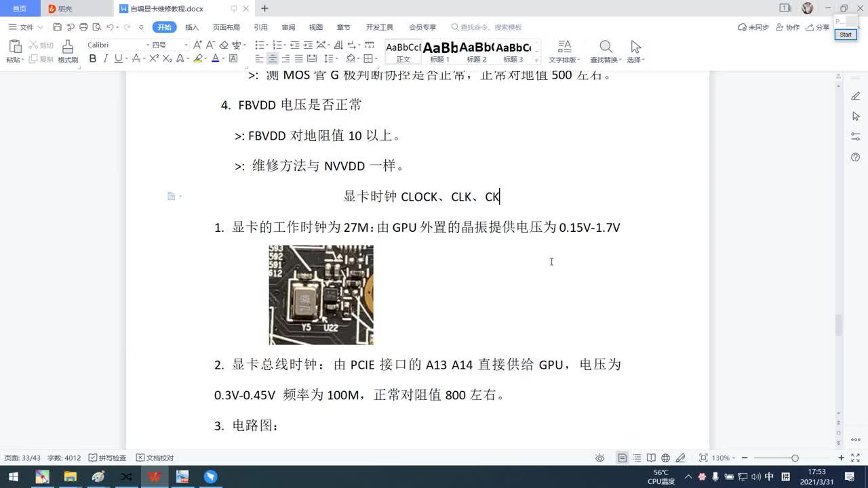
Task: Increase font size with the A+ icon
Action: click(197, 45)
